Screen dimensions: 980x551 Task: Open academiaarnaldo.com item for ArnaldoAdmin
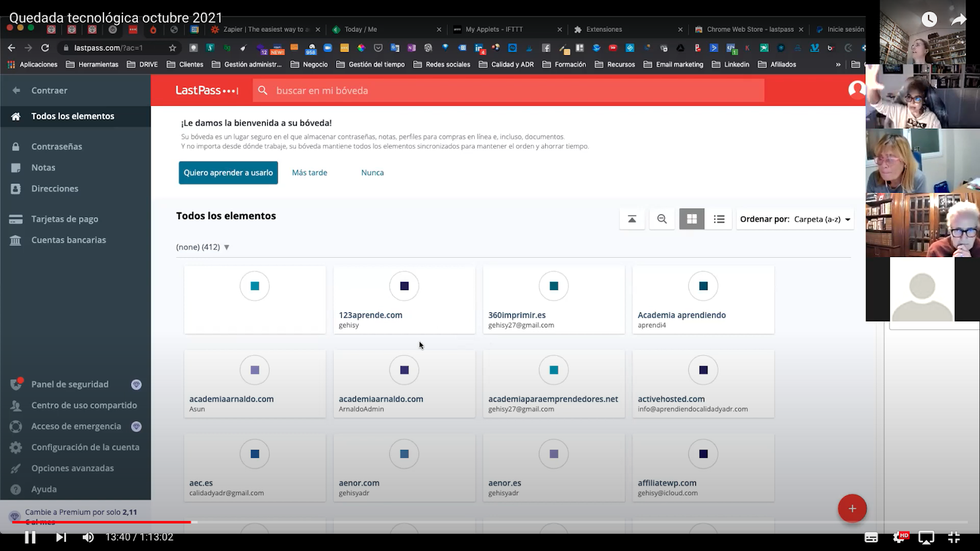click(404, 384)
